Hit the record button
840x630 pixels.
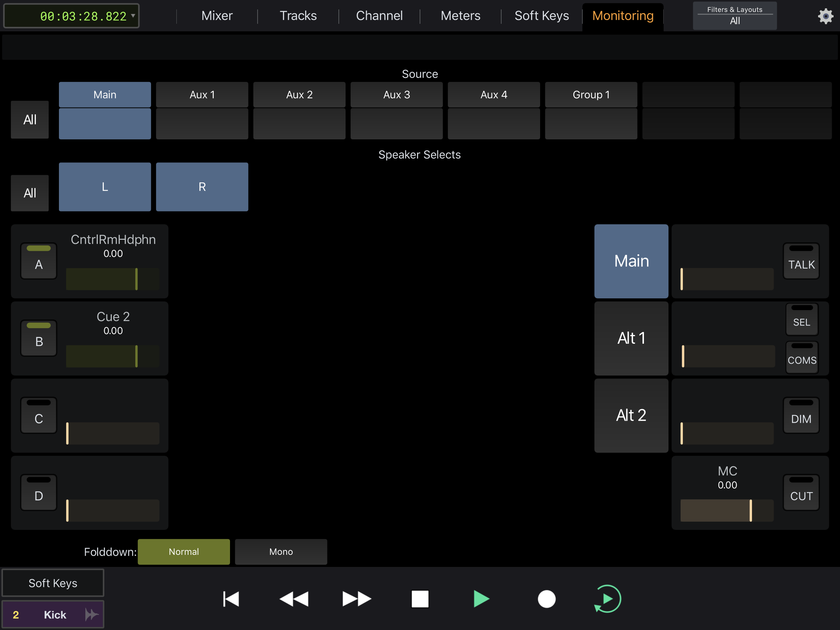546,599
